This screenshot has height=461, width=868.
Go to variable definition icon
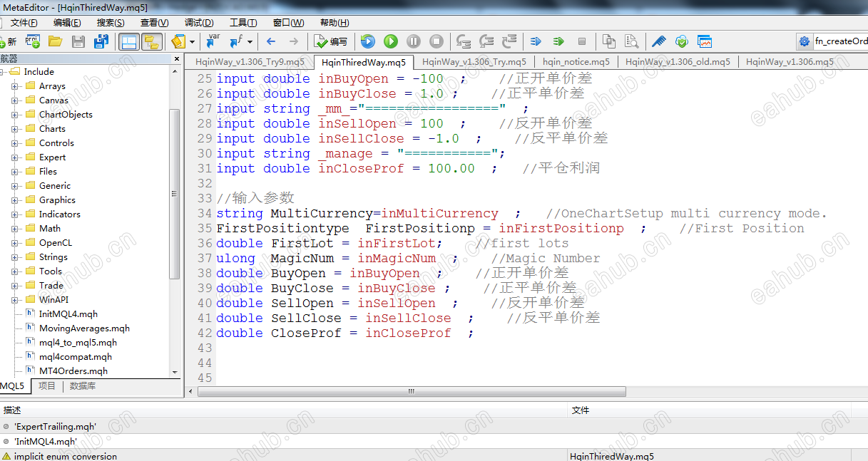pyautogui.click(x=213, y=41)
